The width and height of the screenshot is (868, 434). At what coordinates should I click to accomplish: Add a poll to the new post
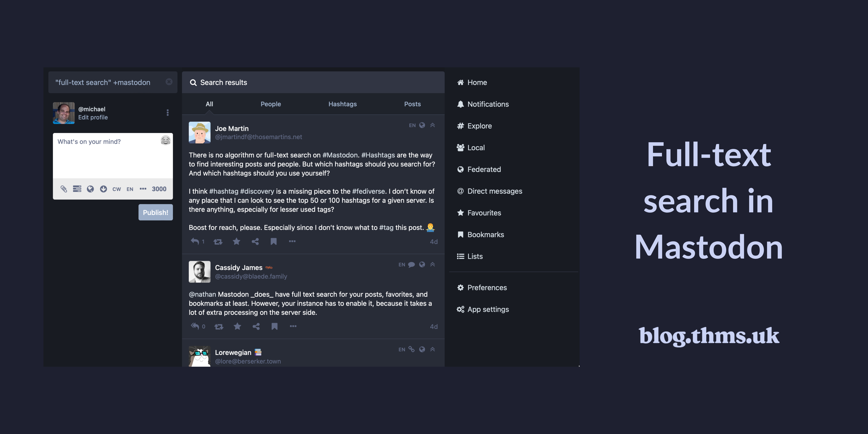click(77, 189)
